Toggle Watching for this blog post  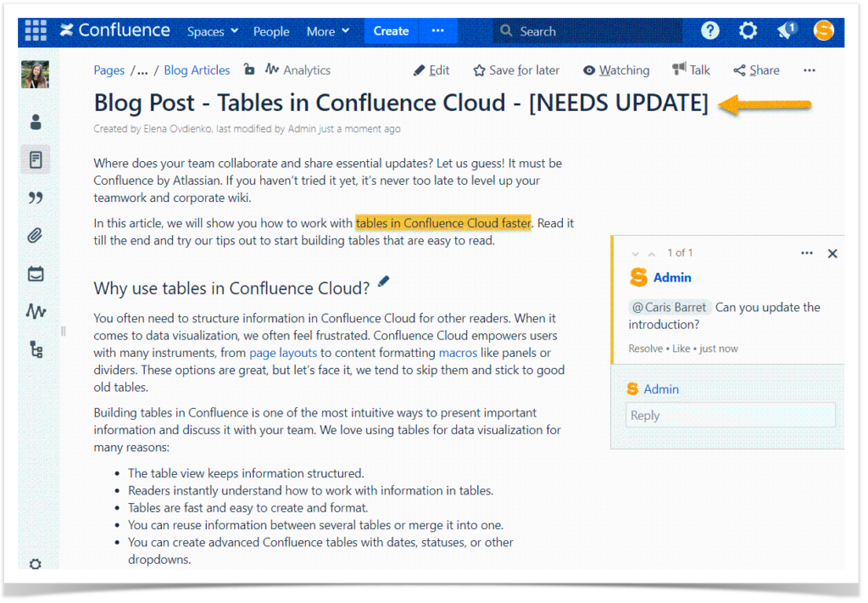coord(616,70)
